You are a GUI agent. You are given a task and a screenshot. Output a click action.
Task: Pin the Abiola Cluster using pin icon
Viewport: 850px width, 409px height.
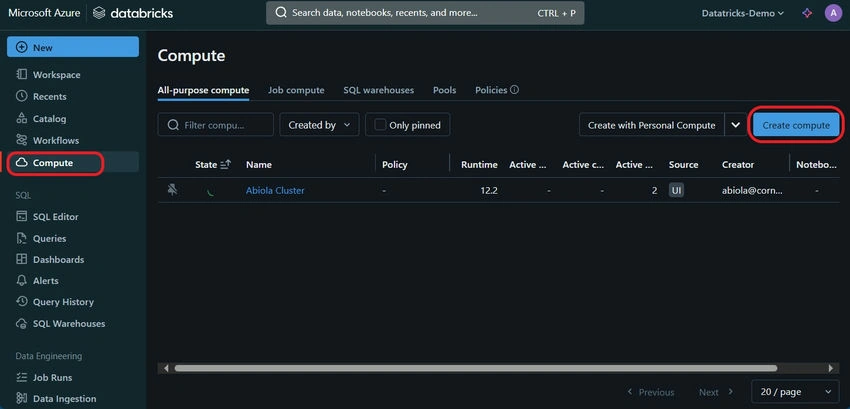[172, 190]
